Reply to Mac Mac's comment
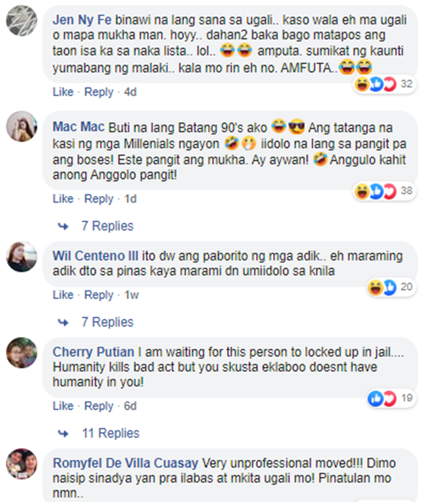The height and width of the screenshot is (502, 448). pos(99,199)
